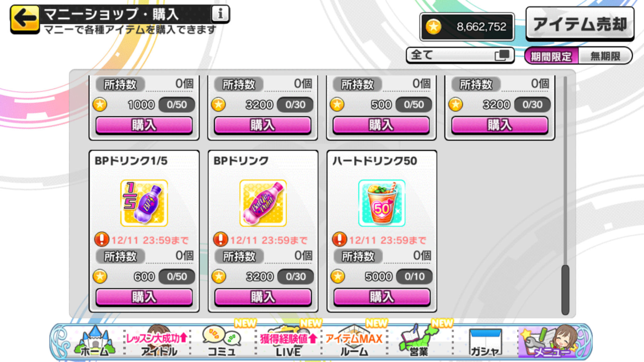Viewport: 644px width, 362px height.
Task: Select the BPドリンク1/5 item image
Action: pyautogui.click(x=144, y=203)
